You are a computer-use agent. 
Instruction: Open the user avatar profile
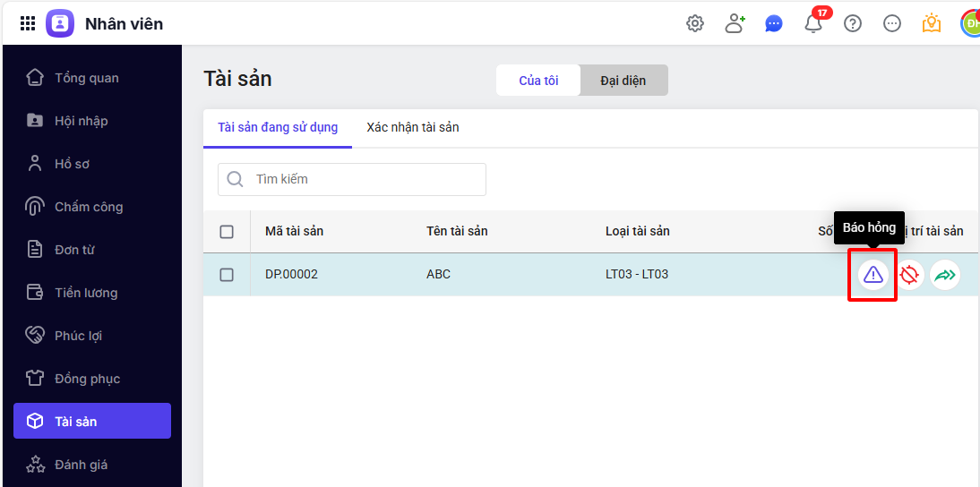coord(970,24)
